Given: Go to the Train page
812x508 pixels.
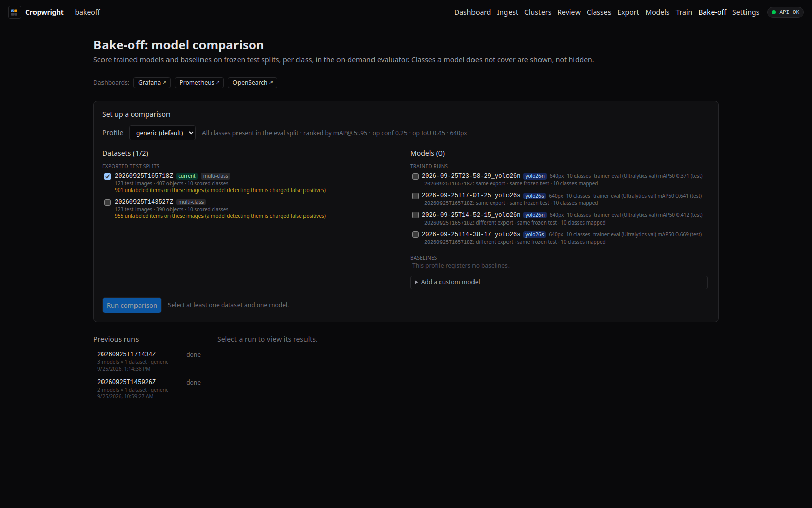Looking at the screenshot, I should (684, 12).
